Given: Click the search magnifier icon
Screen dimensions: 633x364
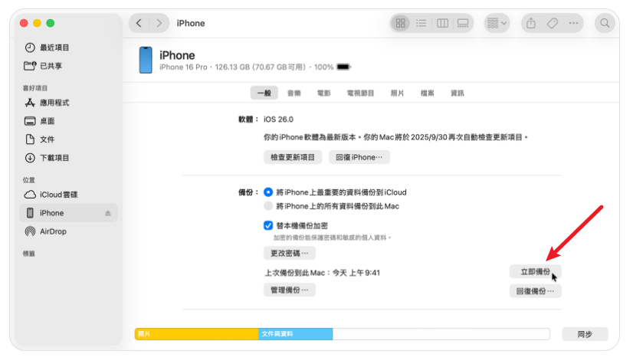Looking at the screenshot, I should click(x=605, y=23).
